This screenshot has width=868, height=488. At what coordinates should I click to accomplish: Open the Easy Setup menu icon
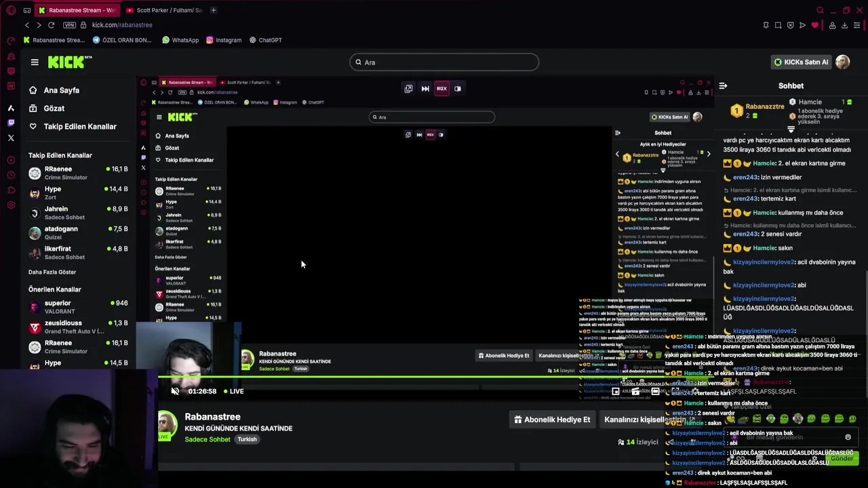[x=857, y=25]
